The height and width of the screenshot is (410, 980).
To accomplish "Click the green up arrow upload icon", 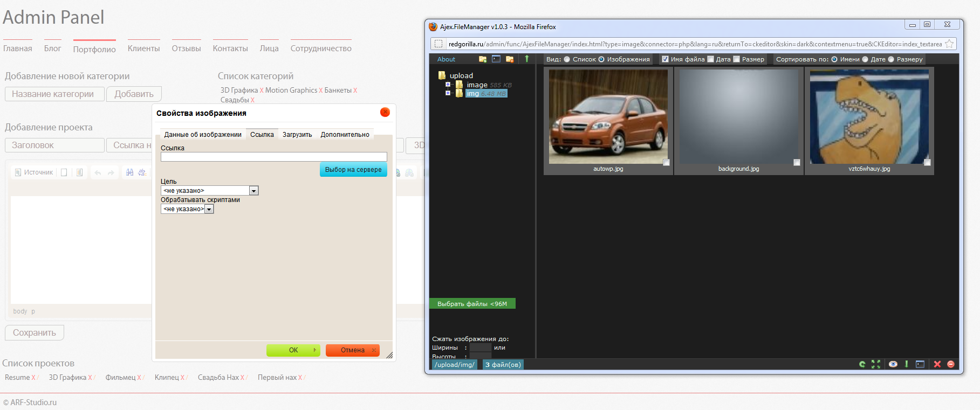I will click(x=527, y=59).
